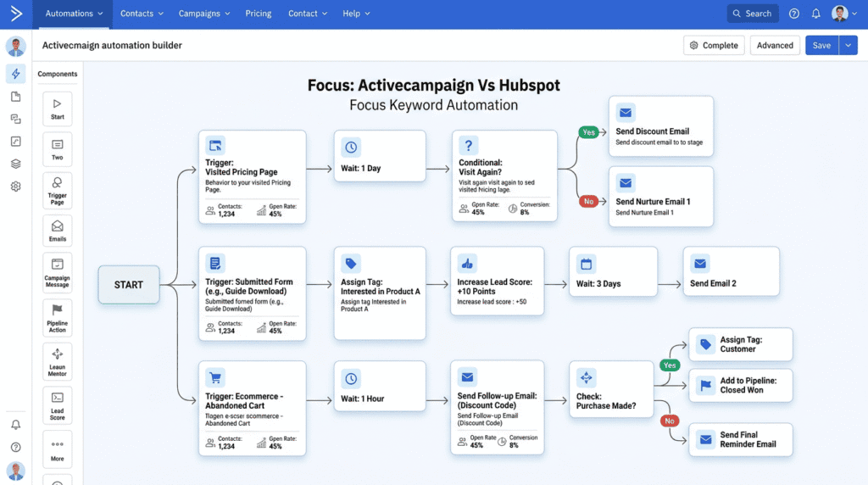Image resolution: width=868 pixels, height=485 pixels.
Task: Open the Contact dropdown menu
Action: pos(307,14)
